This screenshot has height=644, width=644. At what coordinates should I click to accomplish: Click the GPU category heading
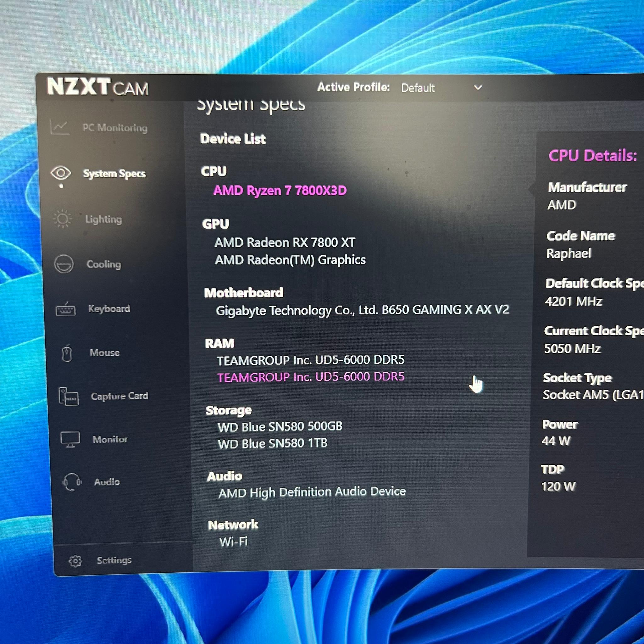click(x=216, y=224)
